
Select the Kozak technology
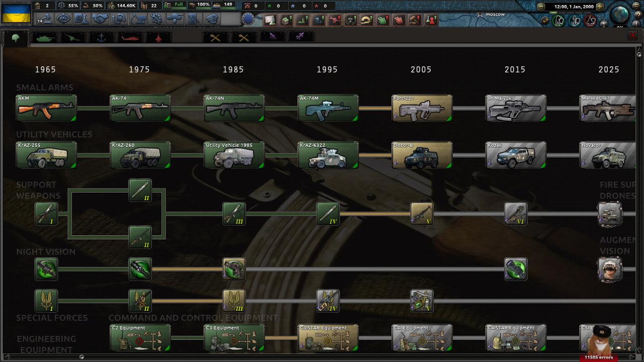[x=516, y=155]
